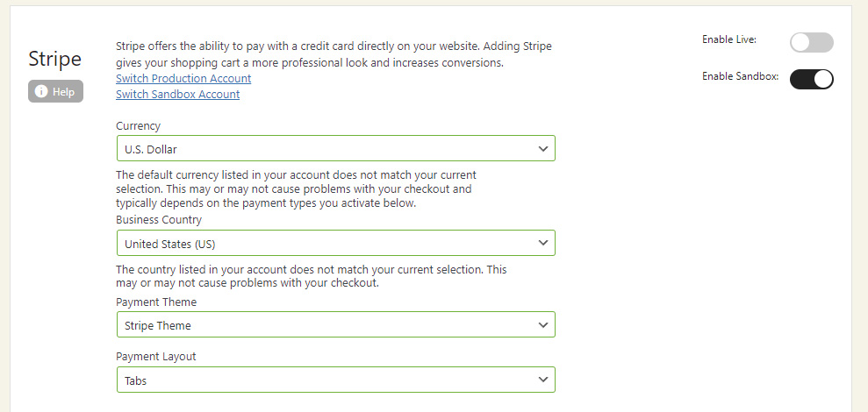
Task: Click the chevron arrow in the Currency field
Action: click(x=543, y=149)
